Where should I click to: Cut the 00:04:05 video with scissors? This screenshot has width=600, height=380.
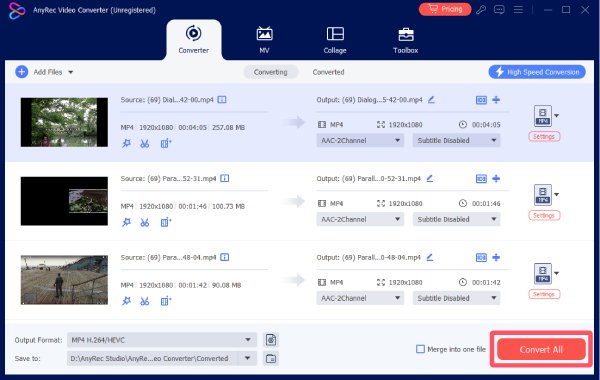145,144
